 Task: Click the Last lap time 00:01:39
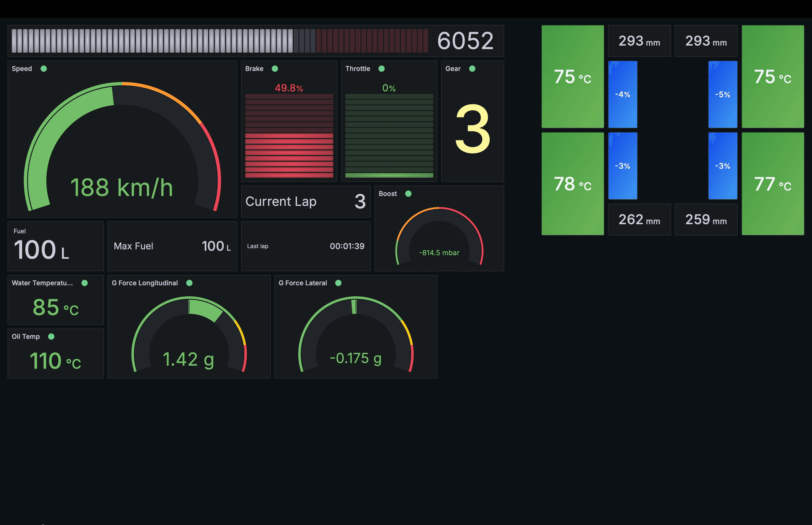[347, 246]
